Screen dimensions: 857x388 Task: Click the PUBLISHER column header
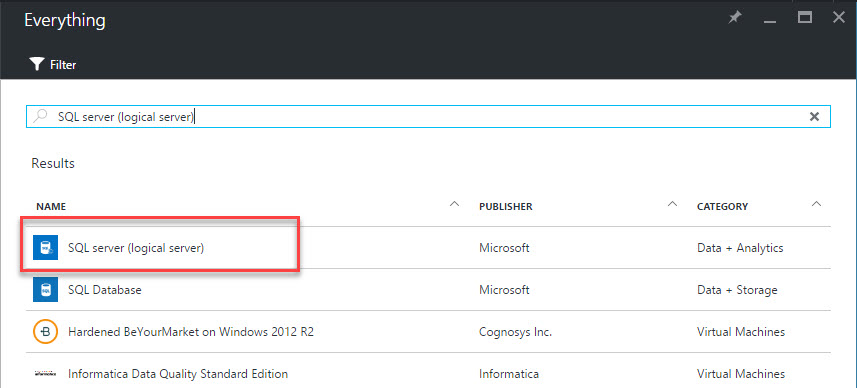point(506,207)
